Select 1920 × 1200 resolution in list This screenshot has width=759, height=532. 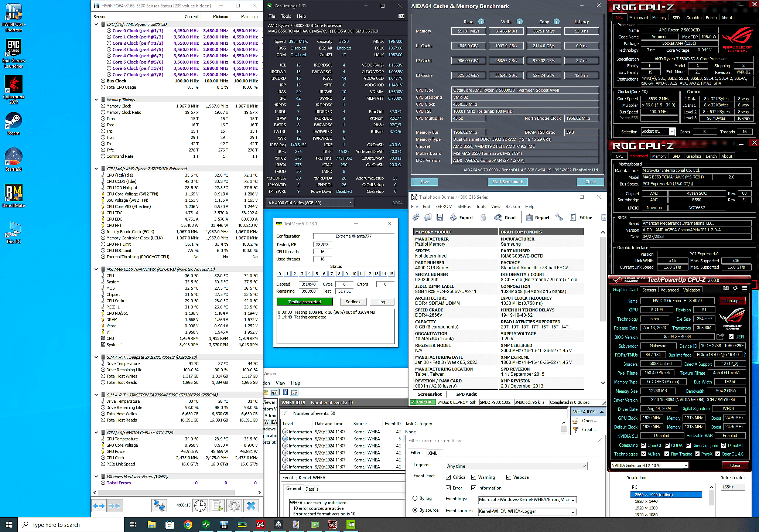(x=646, y=508)
